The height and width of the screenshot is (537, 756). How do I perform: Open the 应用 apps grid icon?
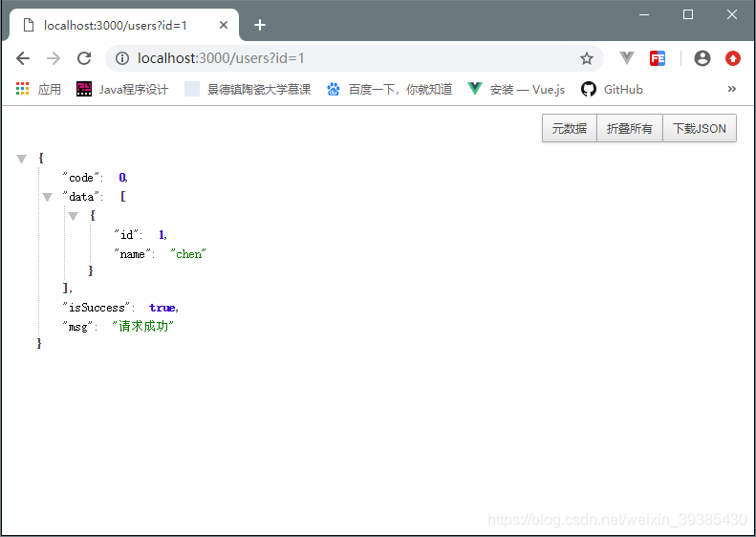(22, 89)
